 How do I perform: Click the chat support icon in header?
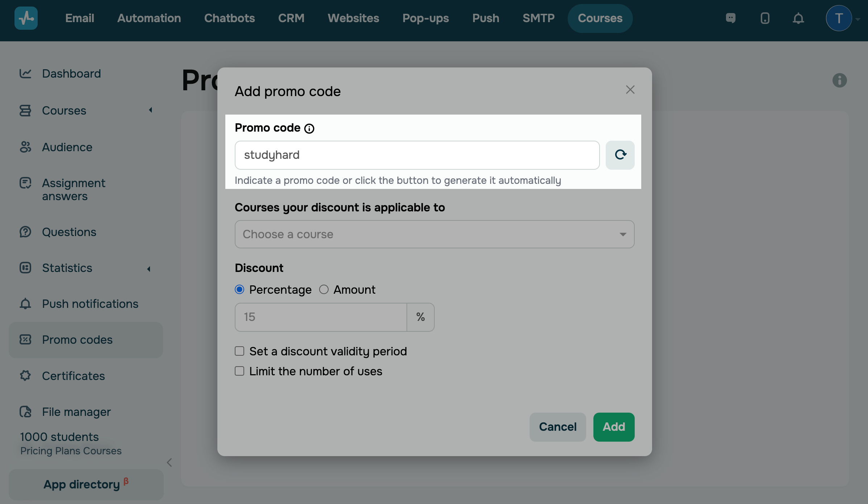731,18
